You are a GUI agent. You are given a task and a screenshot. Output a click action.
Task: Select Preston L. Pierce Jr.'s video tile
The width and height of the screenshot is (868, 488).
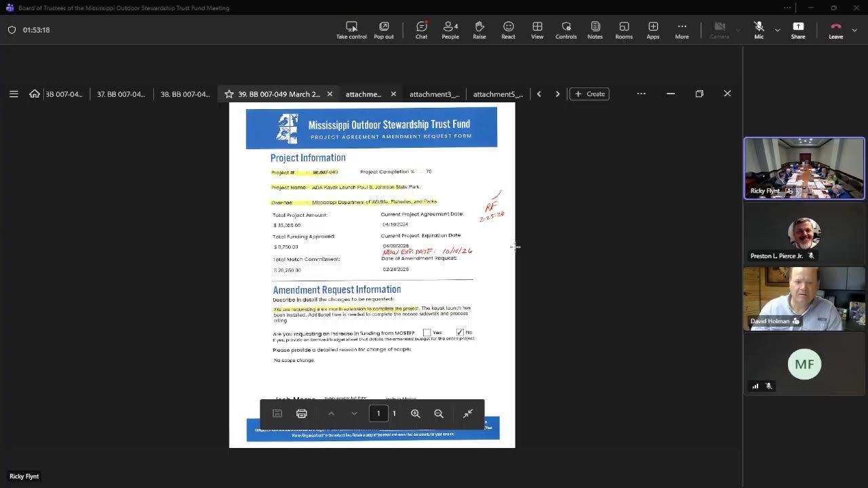[x=804, y=233]
